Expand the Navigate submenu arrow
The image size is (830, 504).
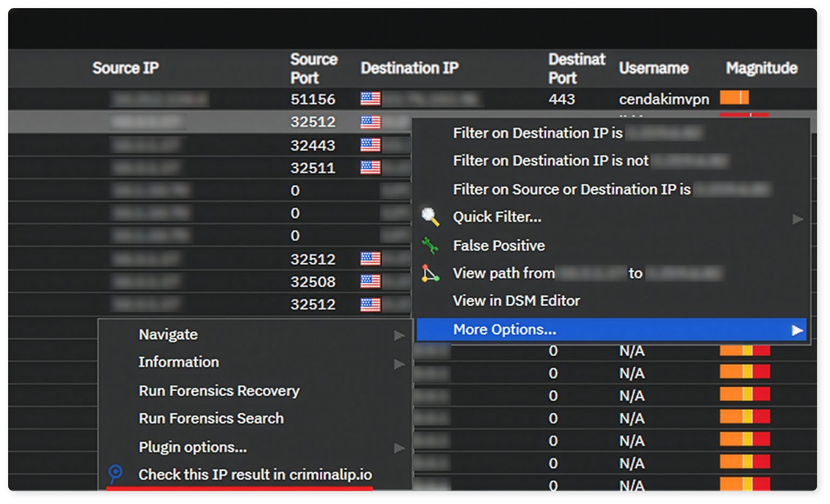399,336
